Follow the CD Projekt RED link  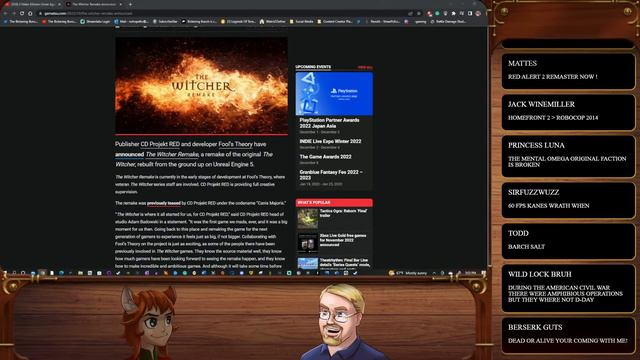(160, 144)
